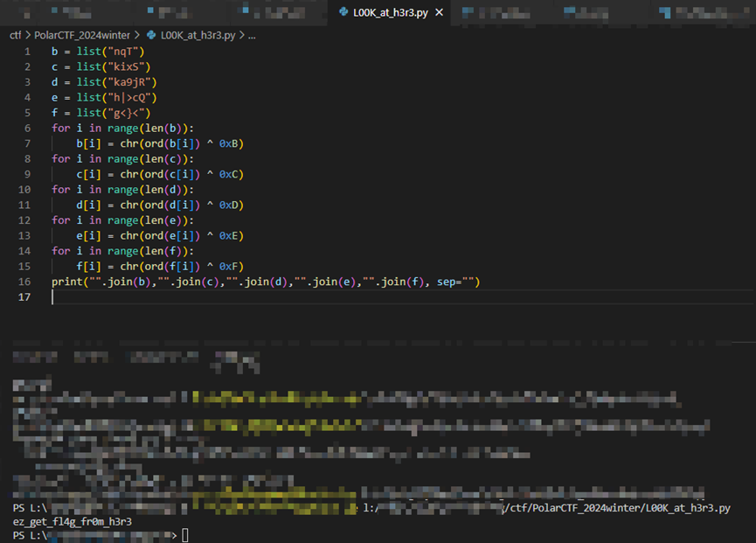Close the L00K_at_h3r3.py editor tab
This screenshot has height=543, width=756.
tap(439, 12)
